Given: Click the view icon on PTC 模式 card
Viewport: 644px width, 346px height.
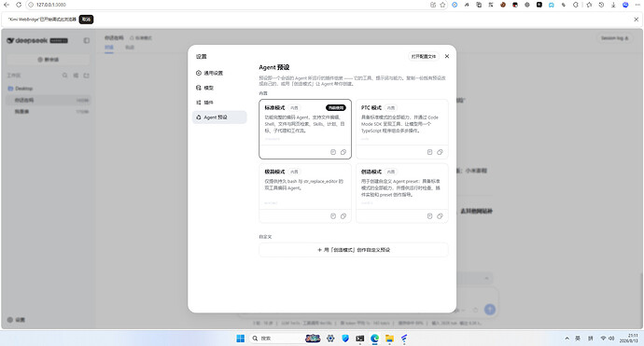Looking at the screenshot, I should tap(429, 152).
